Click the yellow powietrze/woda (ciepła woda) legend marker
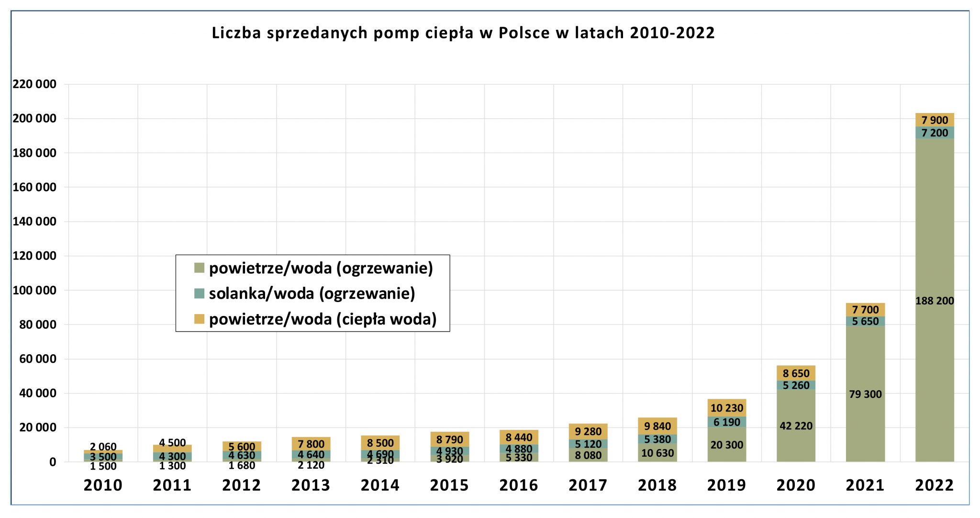Viewport: 980px width, 518px height. tap(199, 319)
